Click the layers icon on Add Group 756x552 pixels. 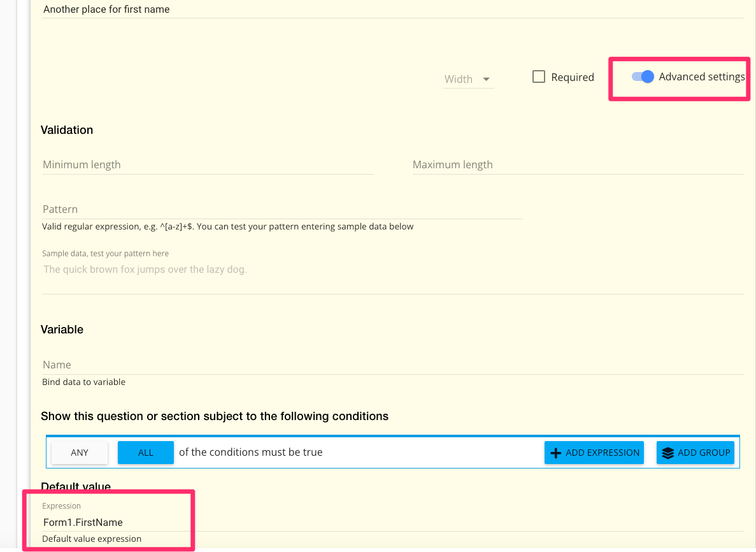667,453
